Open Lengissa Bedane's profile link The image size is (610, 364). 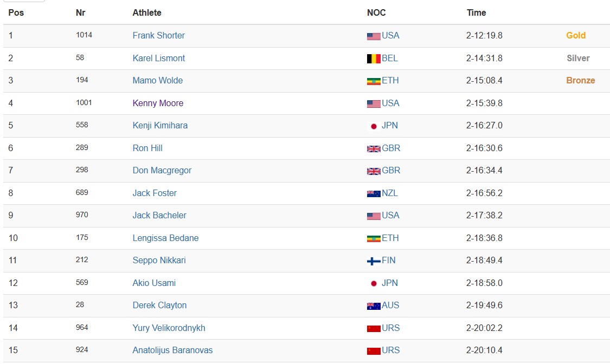[x=165, y=238]
